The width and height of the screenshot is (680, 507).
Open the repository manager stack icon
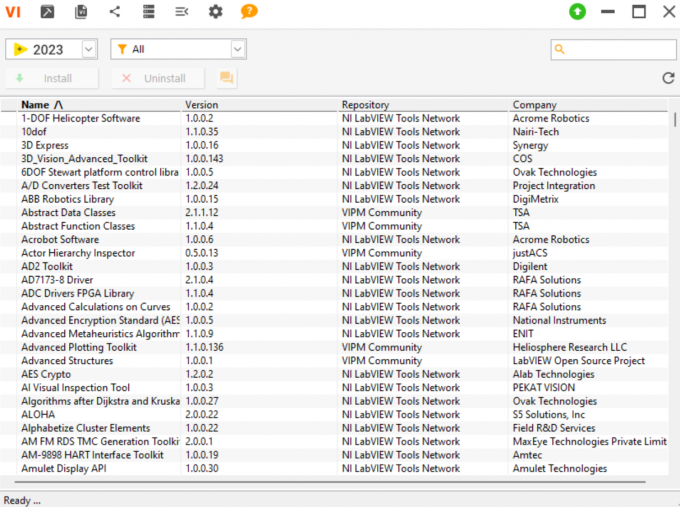click(x=149, y=12)
